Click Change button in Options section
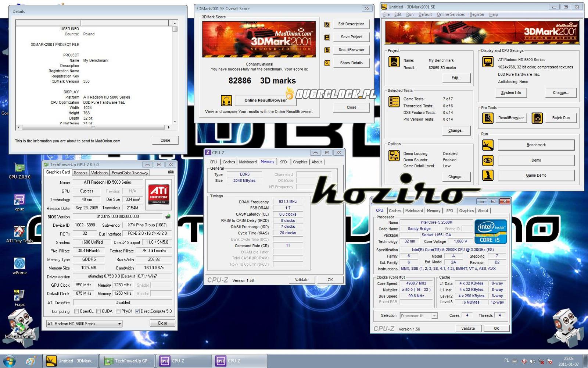Image resolution: width=588 pixels, height=368 pixels. [x=456, y=177]
